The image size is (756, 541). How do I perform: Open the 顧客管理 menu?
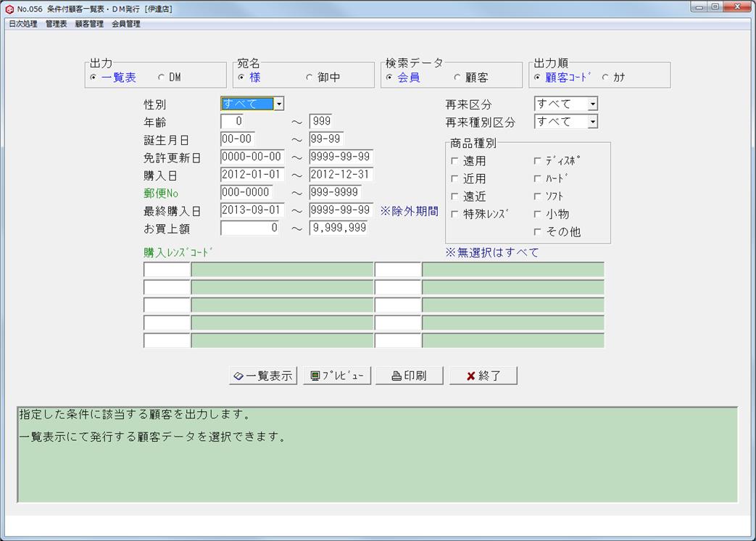tap(89, 24)
